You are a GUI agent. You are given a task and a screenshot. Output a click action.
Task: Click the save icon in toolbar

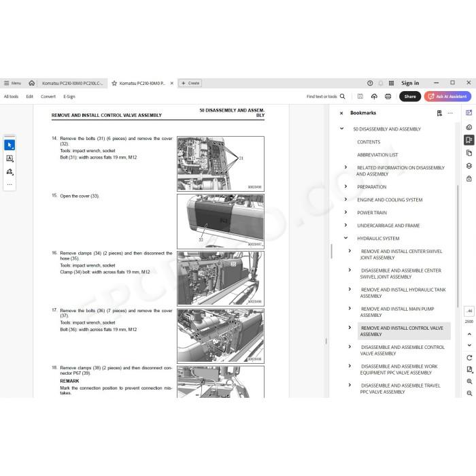360,97
